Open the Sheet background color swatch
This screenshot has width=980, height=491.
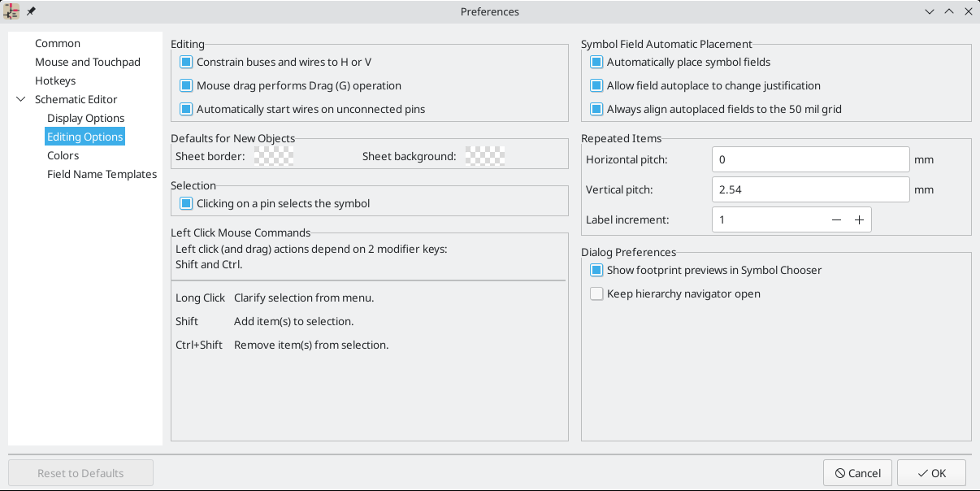coord(485,156)
